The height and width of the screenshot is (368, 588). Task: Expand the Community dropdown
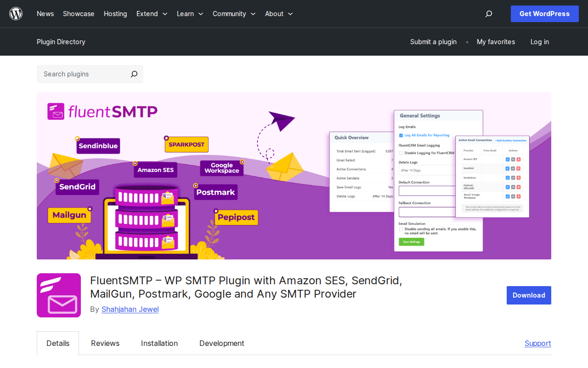pyautogui.click(x=234, y=14)
